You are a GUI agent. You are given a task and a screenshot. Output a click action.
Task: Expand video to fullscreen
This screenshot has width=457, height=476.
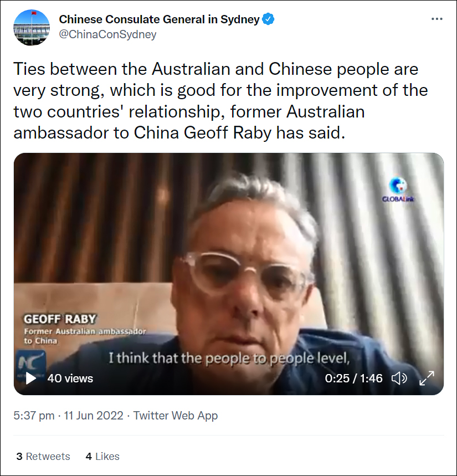pyautogui.click(x=427, y=378)
